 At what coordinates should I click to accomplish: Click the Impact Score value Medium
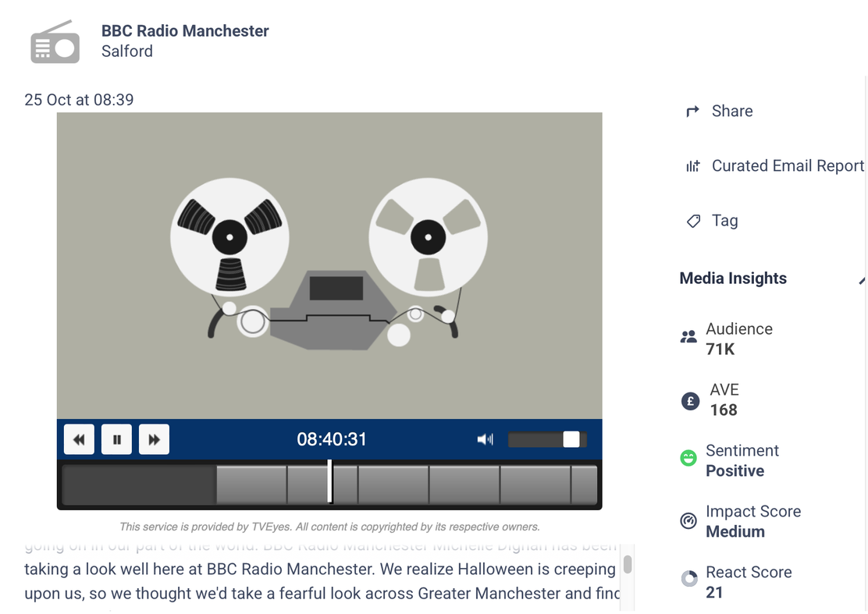coord(735,531)
